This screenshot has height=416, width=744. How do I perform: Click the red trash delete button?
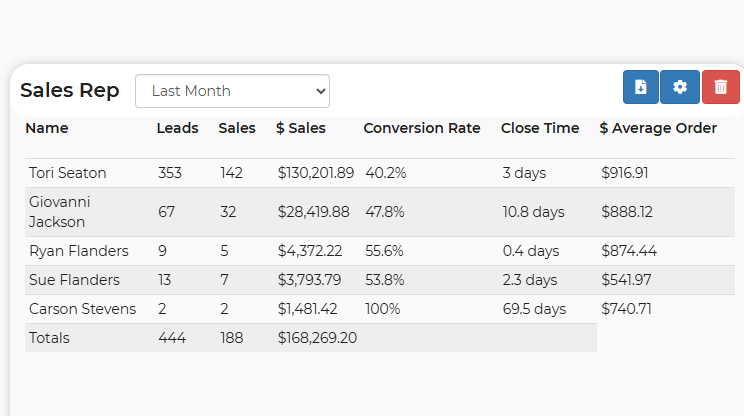pos(721,87)
